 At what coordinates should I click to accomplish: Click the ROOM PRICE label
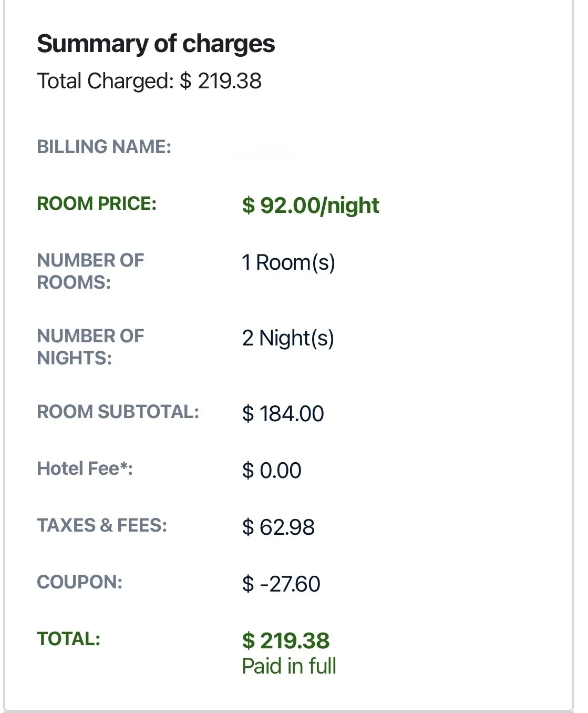coord(97,203)
